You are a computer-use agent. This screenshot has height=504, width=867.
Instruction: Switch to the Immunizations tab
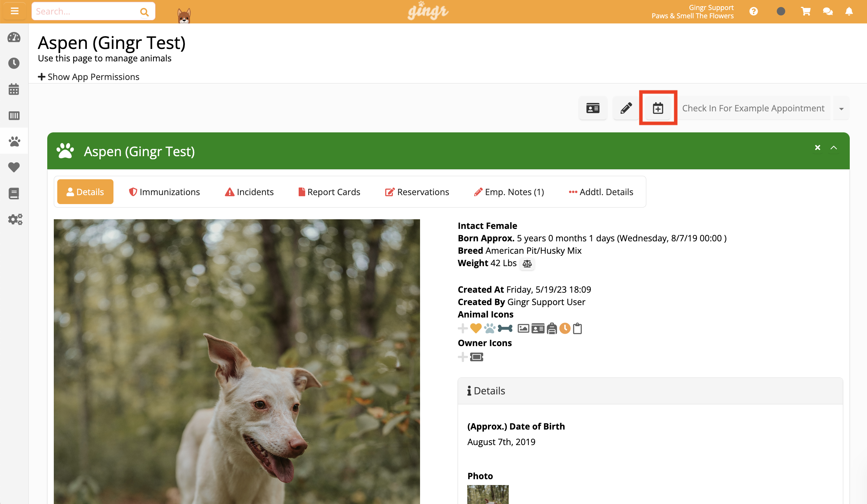click(164, 192)
